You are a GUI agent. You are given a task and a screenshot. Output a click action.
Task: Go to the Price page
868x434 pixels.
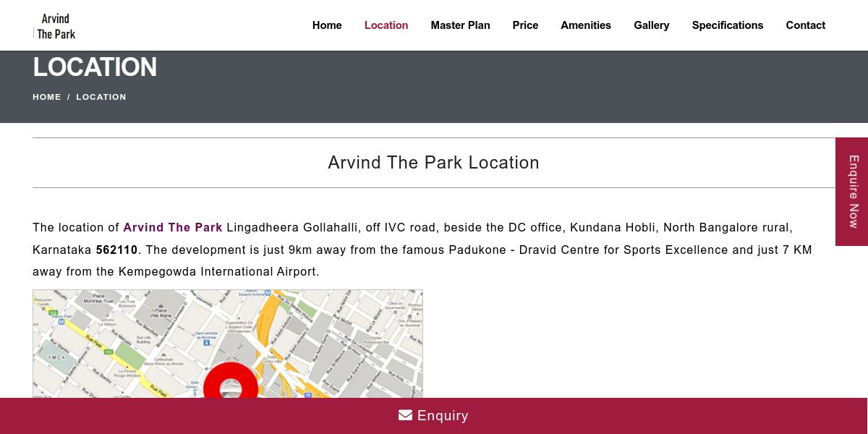point(525,25)
